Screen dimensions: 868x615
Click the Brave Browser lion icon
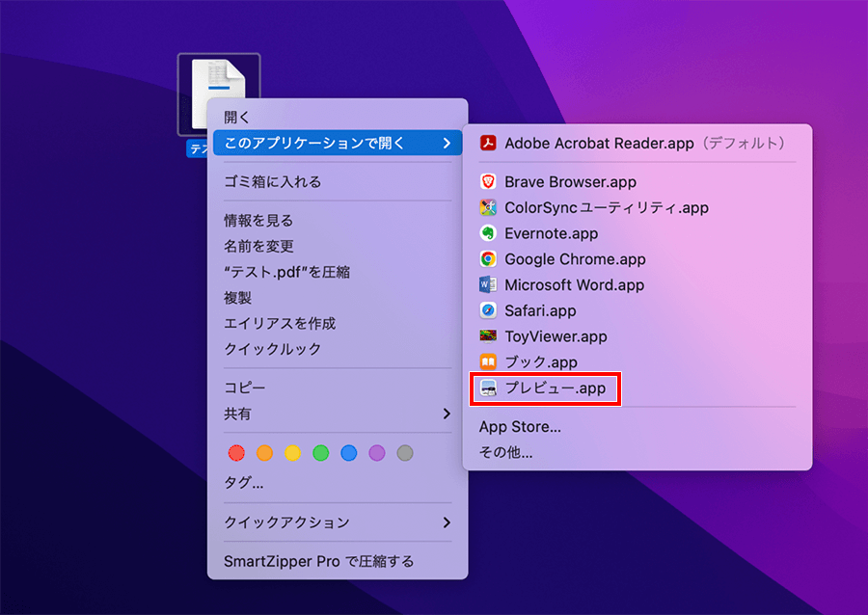click(488, 181)
